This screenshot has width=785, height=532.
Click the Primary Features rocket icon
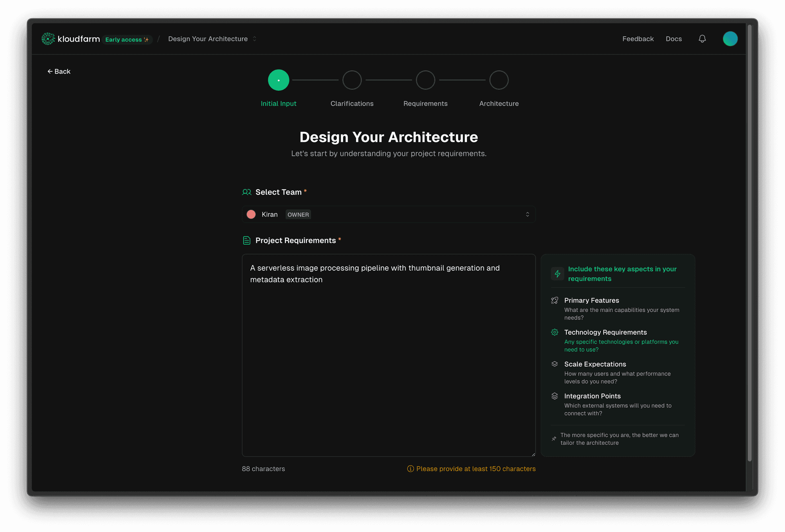click(x=555, y=300)
